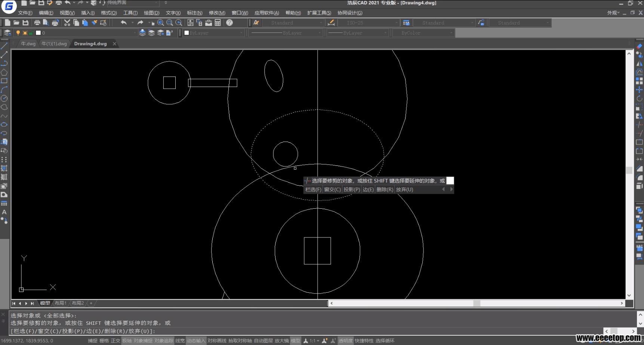Open the Layer Properties Manager icon
The height and width of the screenshot is (345, 644).
pyautogui.click(x=7, y=33)
